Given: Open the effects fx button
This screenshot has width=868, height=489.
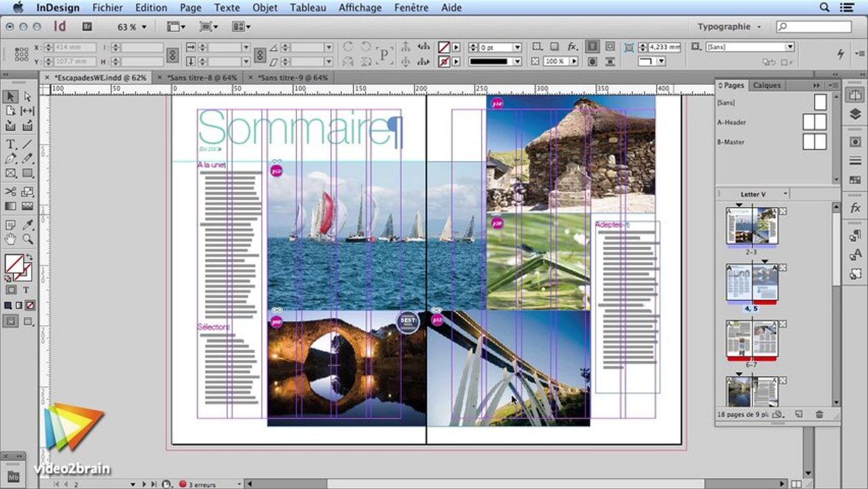Looking at the screenshot, I should coord(573,47).
